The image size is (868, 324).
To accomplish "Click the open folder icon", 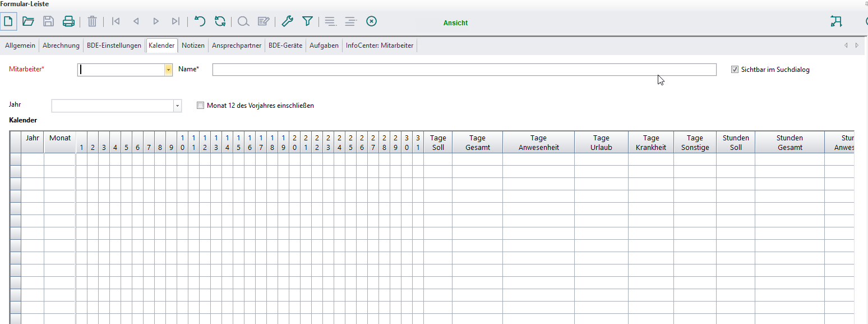I will click(28, 21).
